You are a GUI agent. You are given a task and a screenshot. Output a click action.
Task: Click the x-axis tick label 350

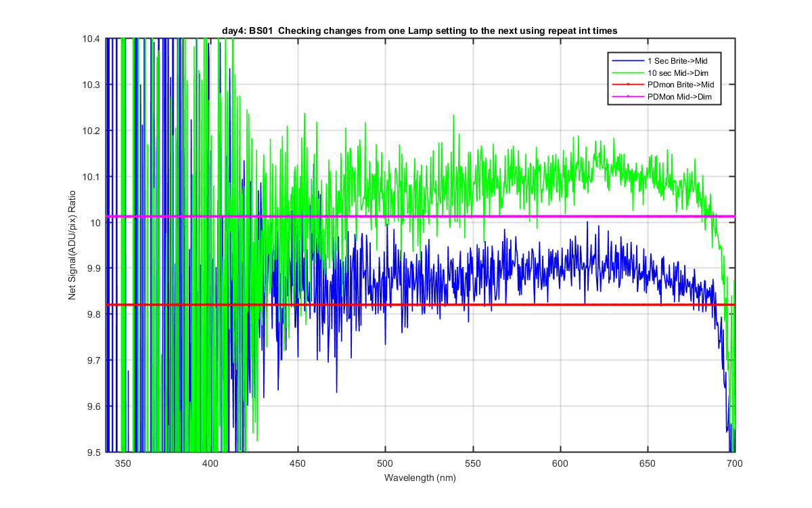123,463
